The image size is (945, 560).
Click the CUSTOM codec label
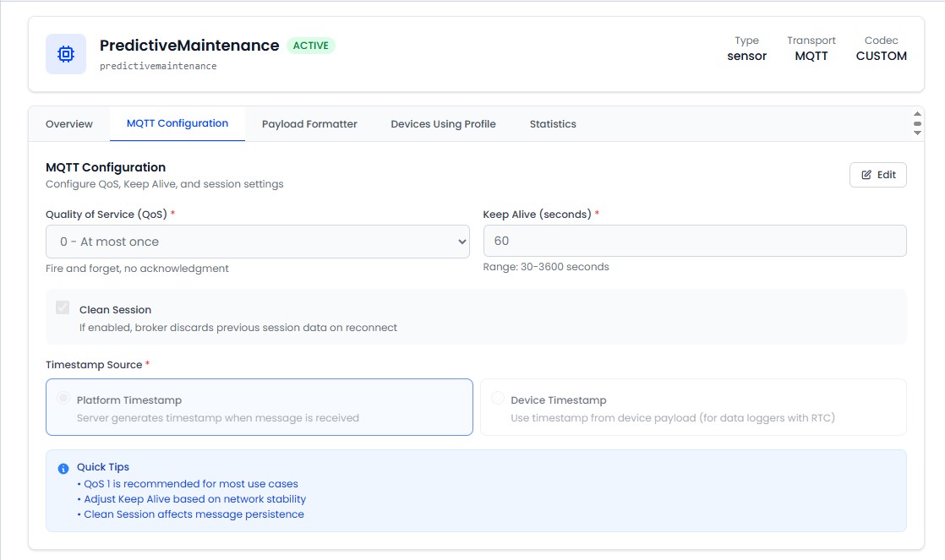coord(882,56)
